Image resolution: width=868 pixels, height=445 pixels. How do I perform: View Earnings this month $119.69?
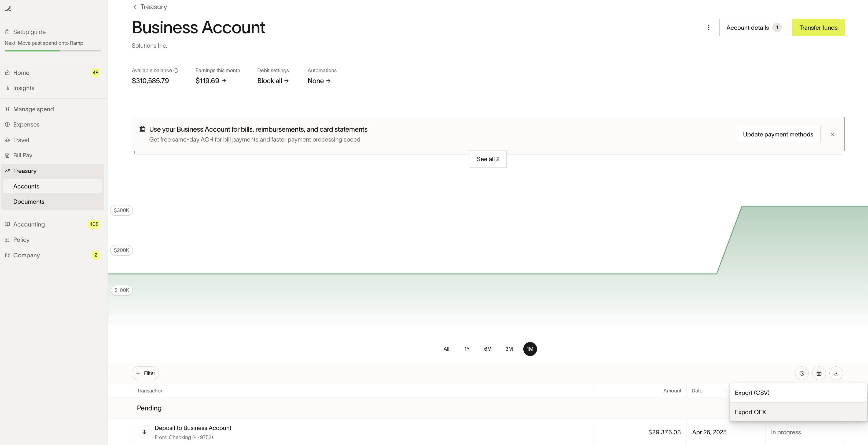click(x=211, y=81)
